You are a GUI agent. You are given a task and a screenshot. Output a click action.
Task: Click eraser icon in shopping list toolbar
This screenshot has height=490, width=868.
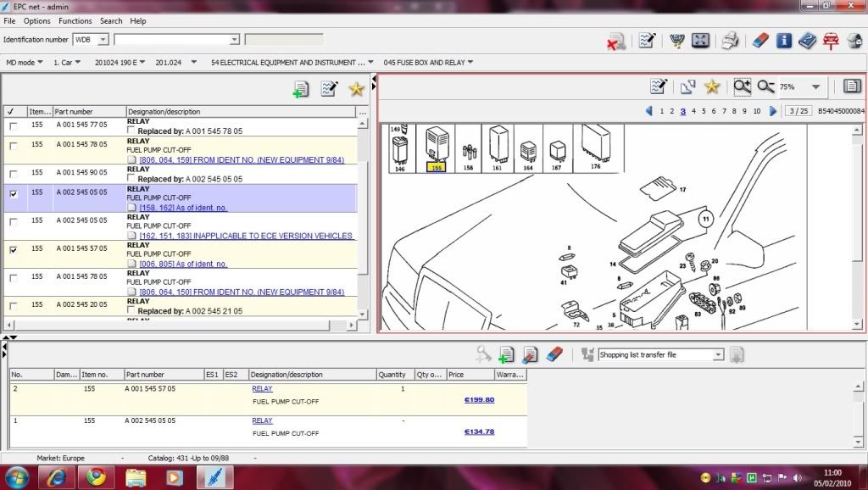coord(554,354)
